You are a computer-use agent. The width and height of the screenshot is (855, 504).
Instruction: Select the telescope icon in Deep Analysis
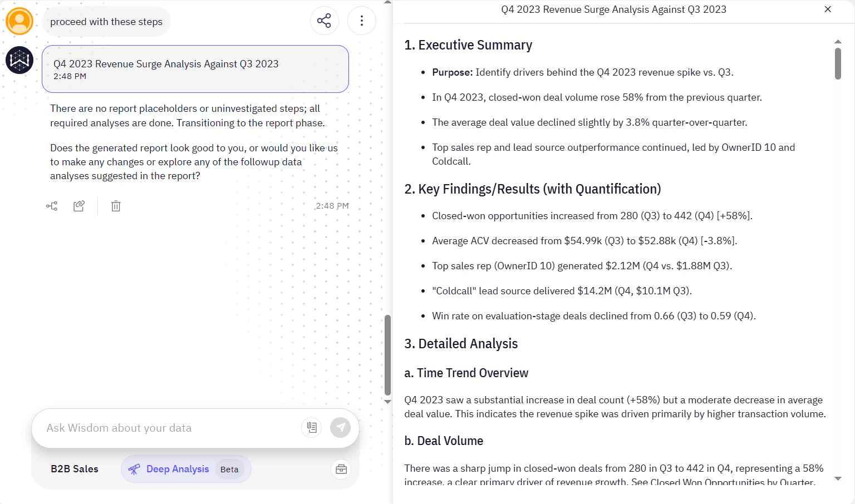point(134,469)
